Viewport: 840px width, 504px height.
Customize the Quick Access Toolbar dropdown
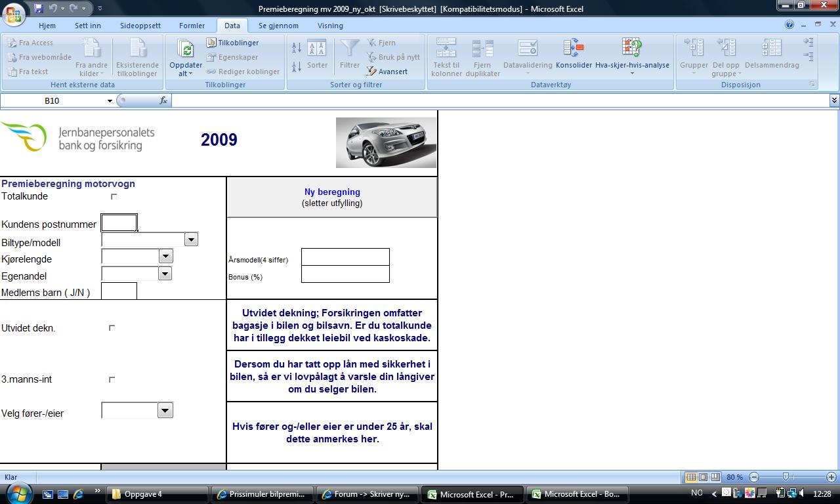coord(100,9)
